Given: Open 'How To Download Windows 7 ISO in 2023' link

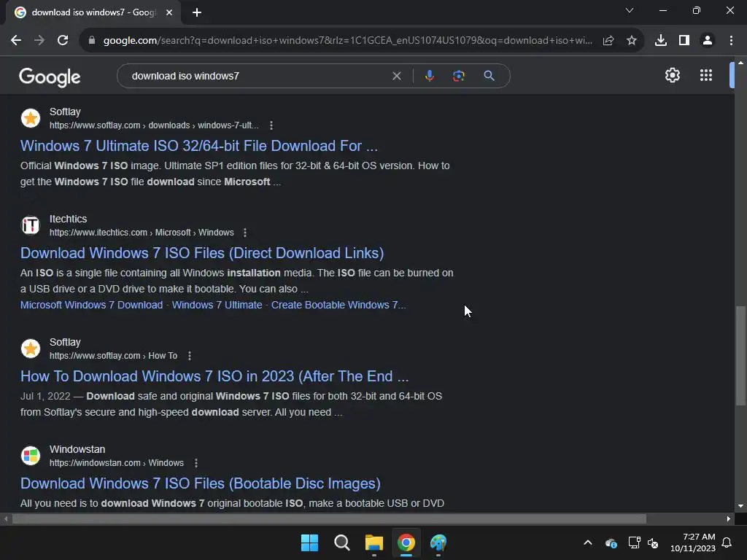Looking at the screenshot, I should [x=214, y=376].
